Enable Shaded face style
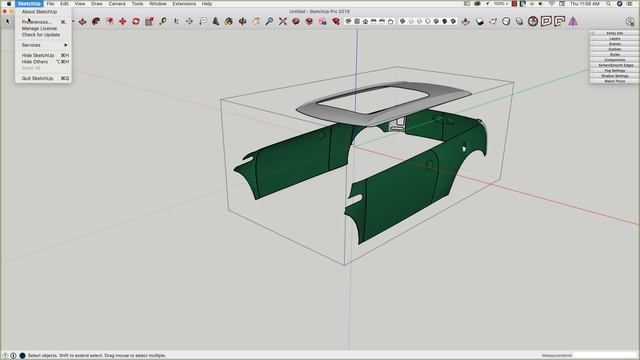 (x=436, y=21)
